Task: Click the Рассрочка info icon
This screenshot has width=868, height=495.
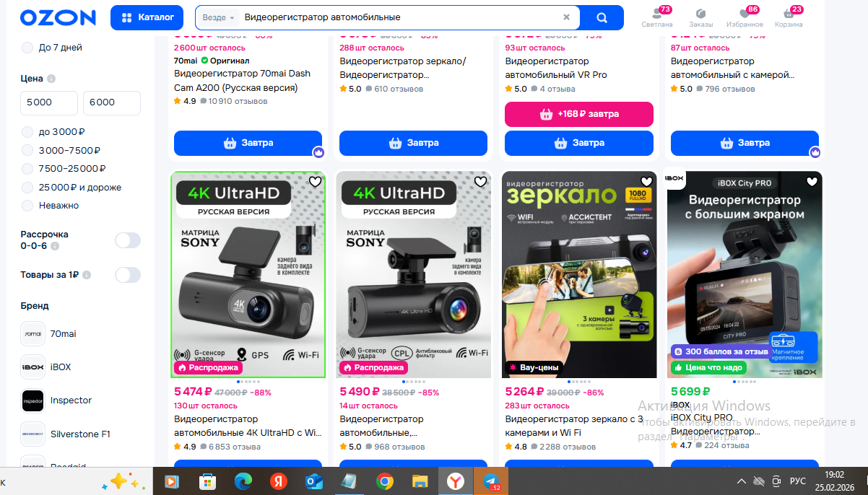Action: point(55,246)
